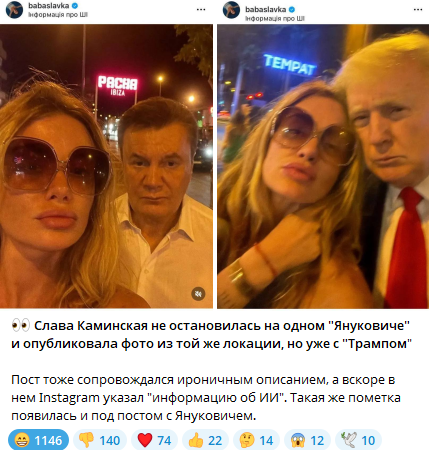Click the left post's verified badge

75,6
